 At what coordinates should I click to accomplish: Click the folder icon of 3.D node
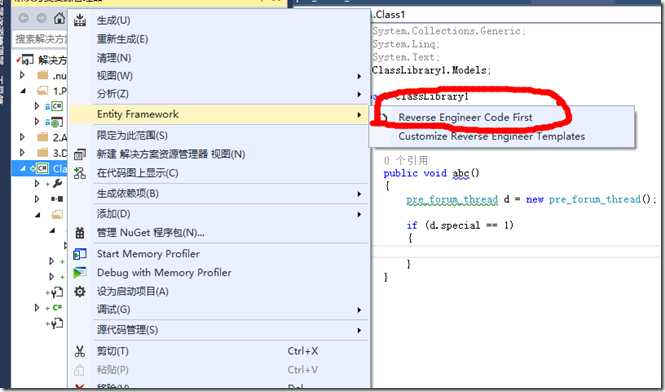43,152
